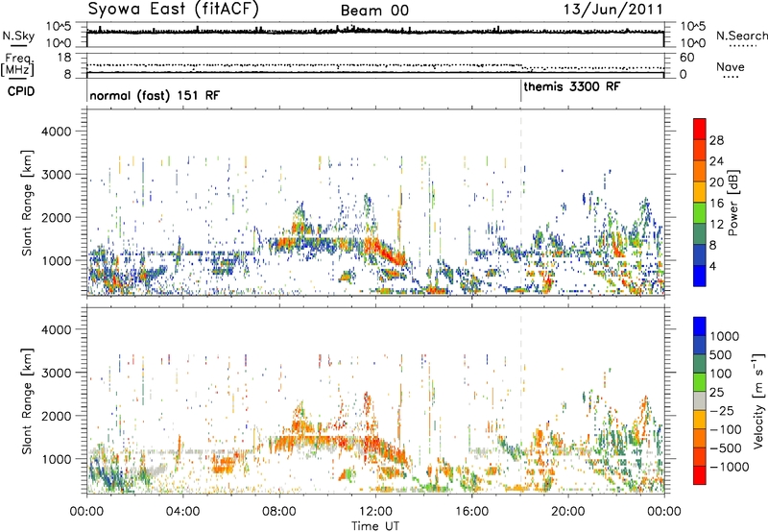Click the "themis 3300 RF" CPID text
Screen dimensions: 768x532
pyautogui.click(x=571, y=87)
